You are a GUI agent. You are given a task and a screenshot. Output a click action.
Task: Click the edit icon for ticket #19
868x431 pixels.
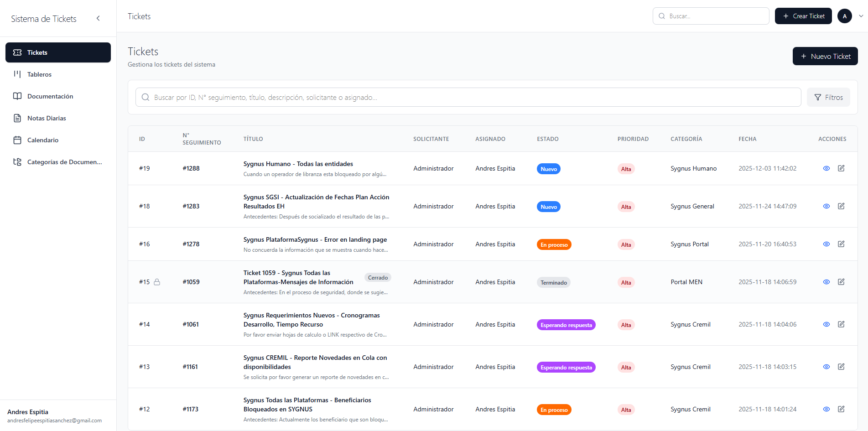coord(841,168)
